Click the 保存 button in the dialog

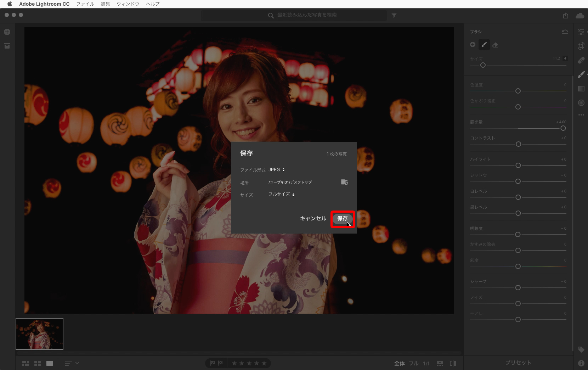[342, 219]
